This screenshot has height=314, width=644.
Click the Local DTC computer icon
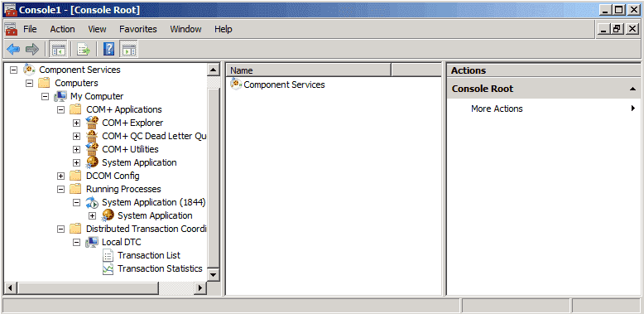click(x=92, y=242)
